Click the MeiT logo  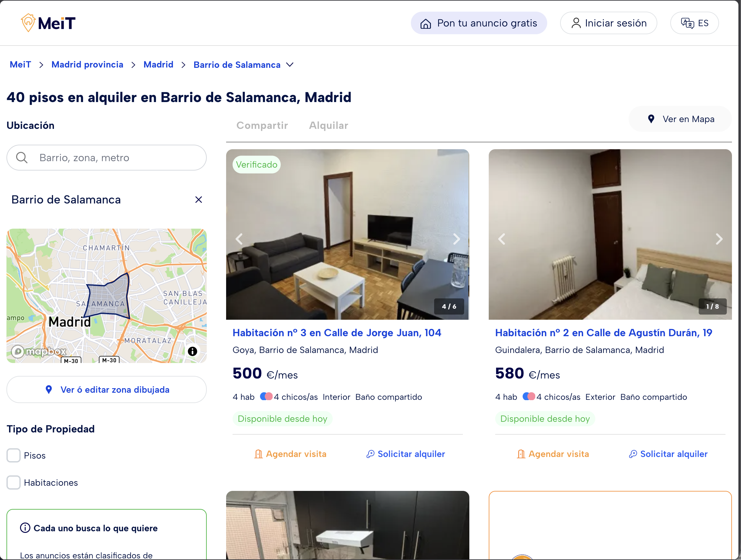click(48, 22)
